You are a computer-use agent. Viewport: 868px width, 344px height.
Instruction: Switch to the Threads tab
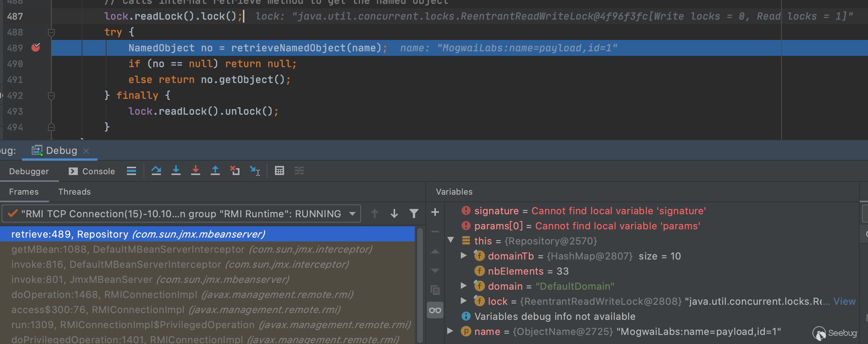(74, 192)
